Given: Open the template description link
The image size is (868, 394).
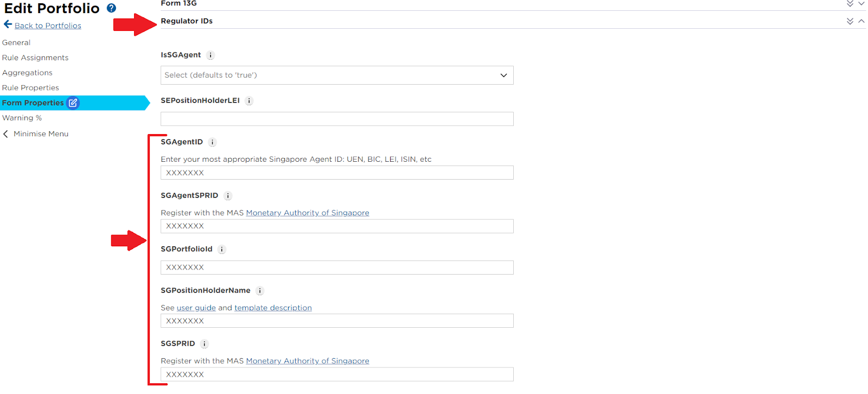Looking at the screenshot, I should tap(273, 308).
